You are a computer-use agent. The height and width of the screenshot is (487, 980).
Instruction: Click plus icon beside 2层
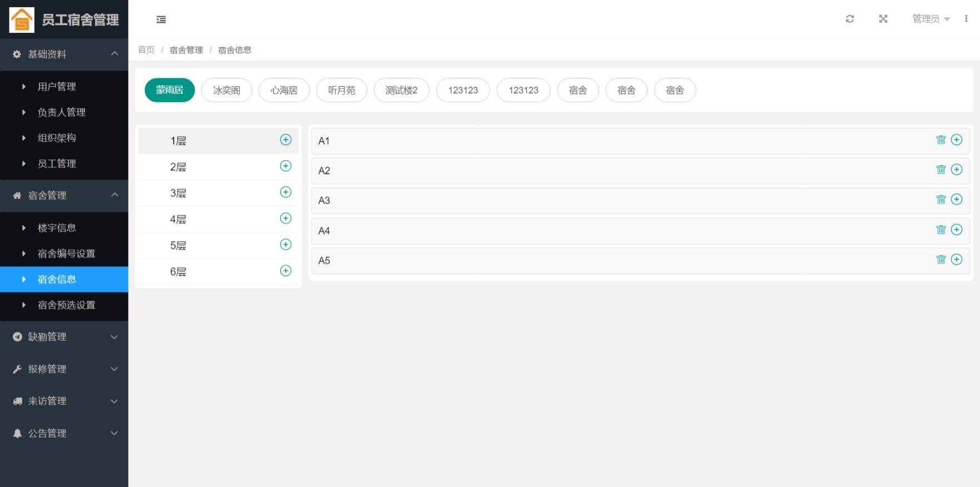pos(286,166)
